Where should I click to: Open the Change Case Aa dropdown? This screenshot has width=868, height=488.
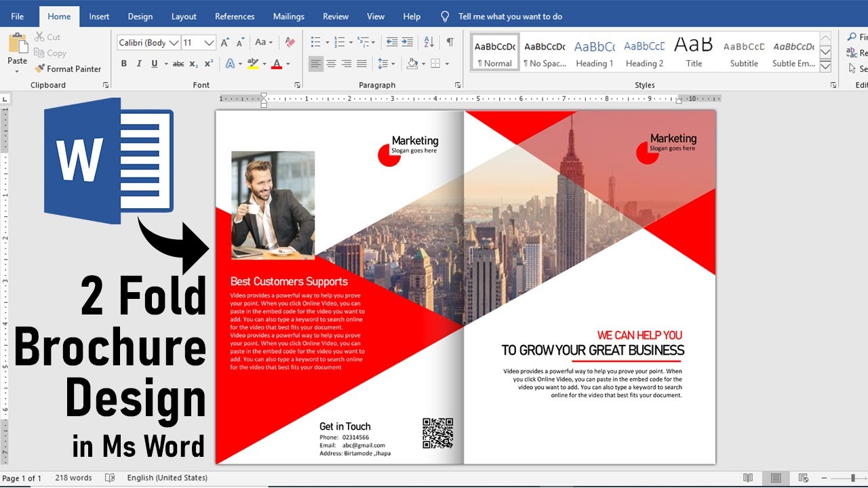point(264,43)
